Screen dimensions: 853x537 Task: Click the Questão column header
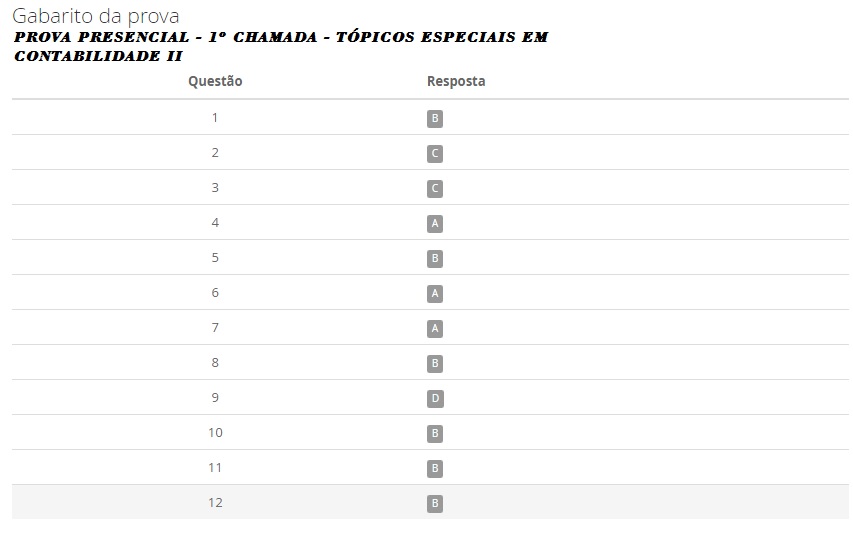tap(215, 82)
